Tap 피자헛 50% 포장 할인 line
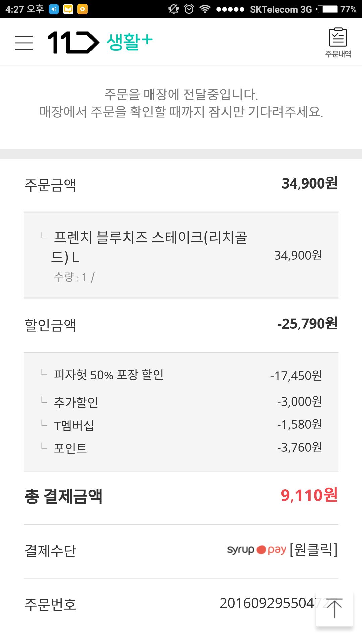Viewport: 362px width, 644px height. click(x=181, y=375)
